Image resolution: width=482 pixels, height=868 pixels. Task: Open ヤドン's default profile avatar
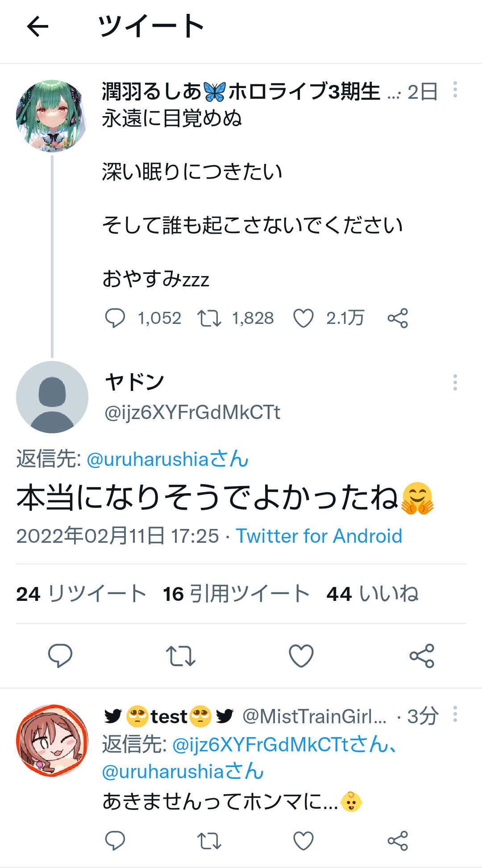pyautogui.click(x=52, y=397)
